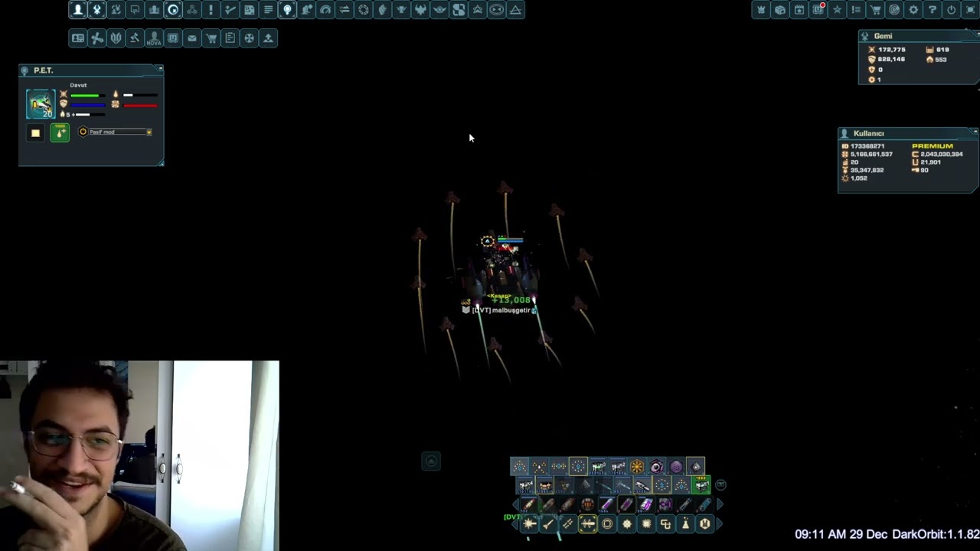The image size is (980, 551).
Task: Activate the orange sun ability slot
Action: click(x=637, y=466)
